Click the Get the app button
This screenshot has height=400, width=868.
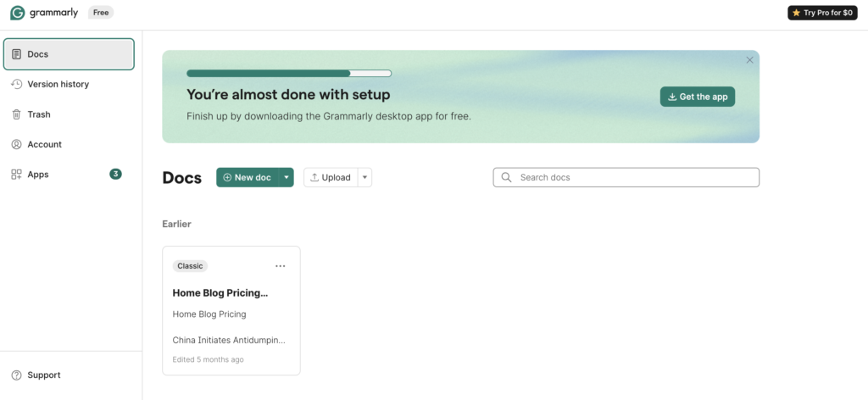(x=698, y=97)
